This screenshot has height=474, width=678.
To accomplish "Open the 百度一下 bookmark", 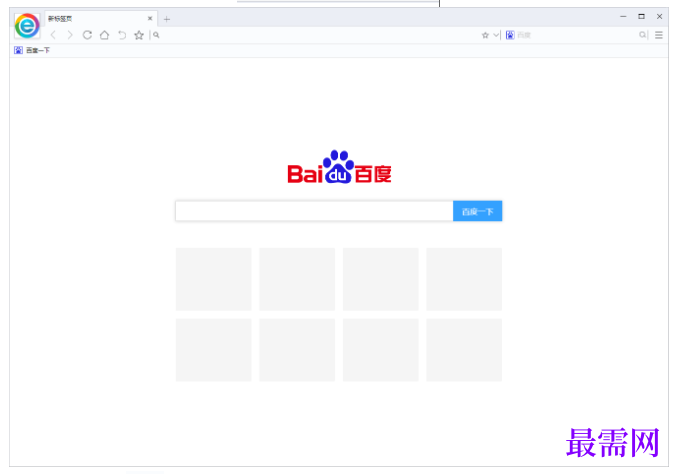I will pos(32,50).
